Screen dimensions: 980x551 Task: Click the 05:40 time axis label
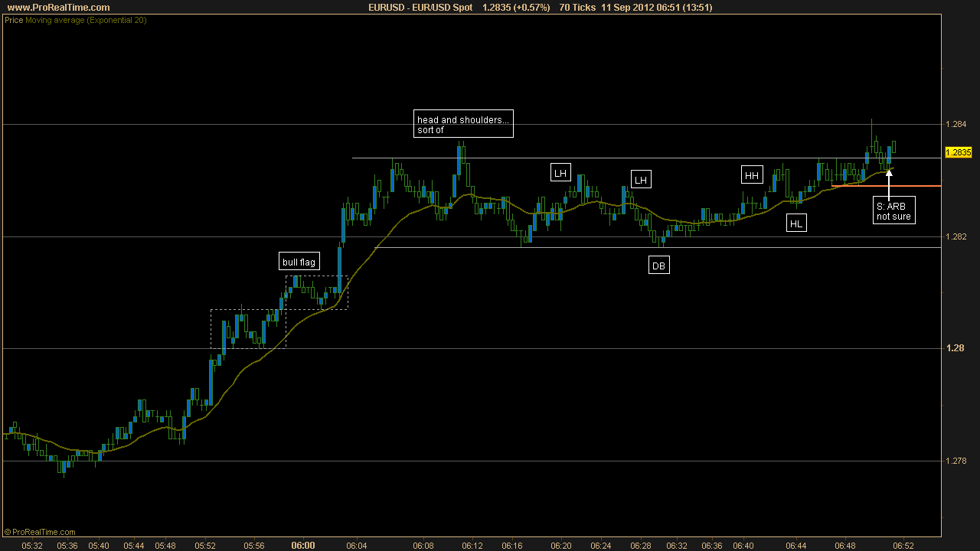point(99,546)
